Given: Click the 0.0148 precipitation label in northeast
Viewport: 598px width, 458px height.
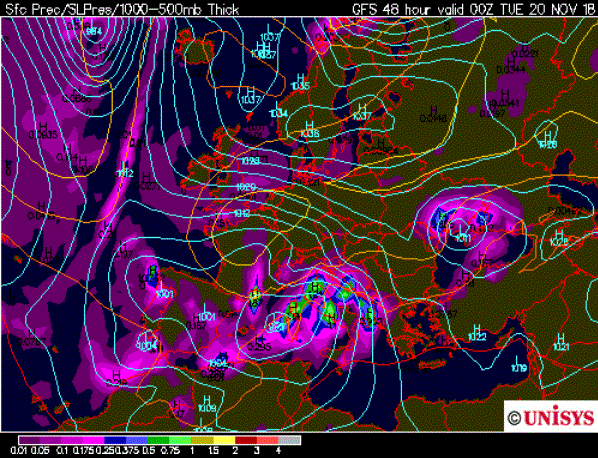Looking at the screenshot, I should tap(433, 119).
